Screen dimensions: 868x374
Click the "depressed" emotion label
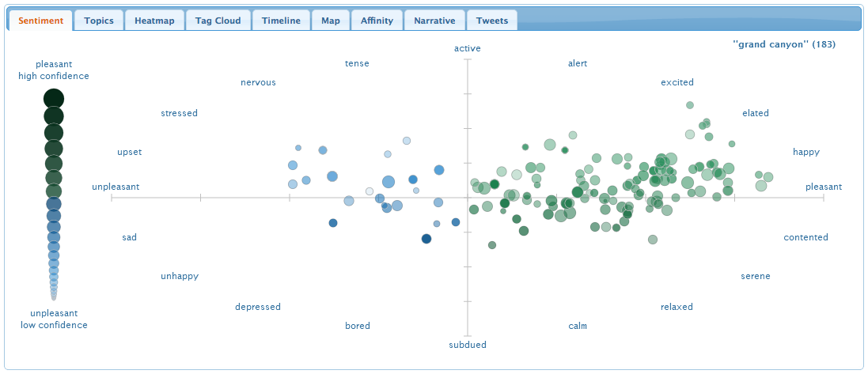tap(258, 307)
